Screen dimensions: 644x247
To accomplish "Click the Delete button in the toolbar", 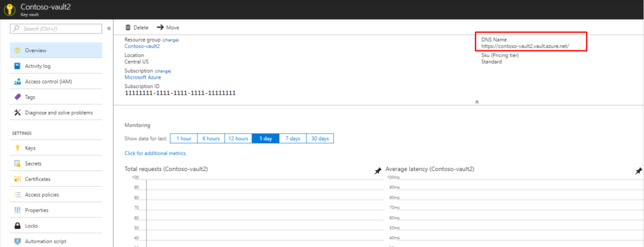I will pyautogui.click(x=136, y=28).
